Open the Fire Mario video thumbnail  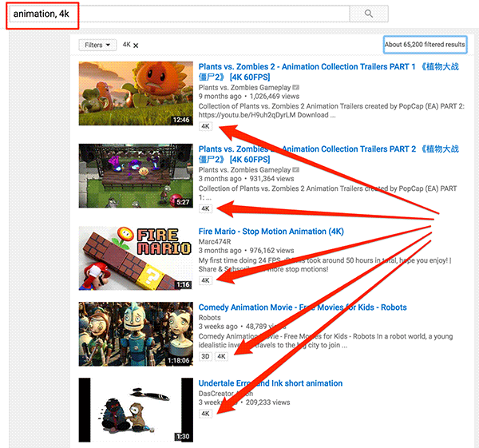click(x=136, y=258)
